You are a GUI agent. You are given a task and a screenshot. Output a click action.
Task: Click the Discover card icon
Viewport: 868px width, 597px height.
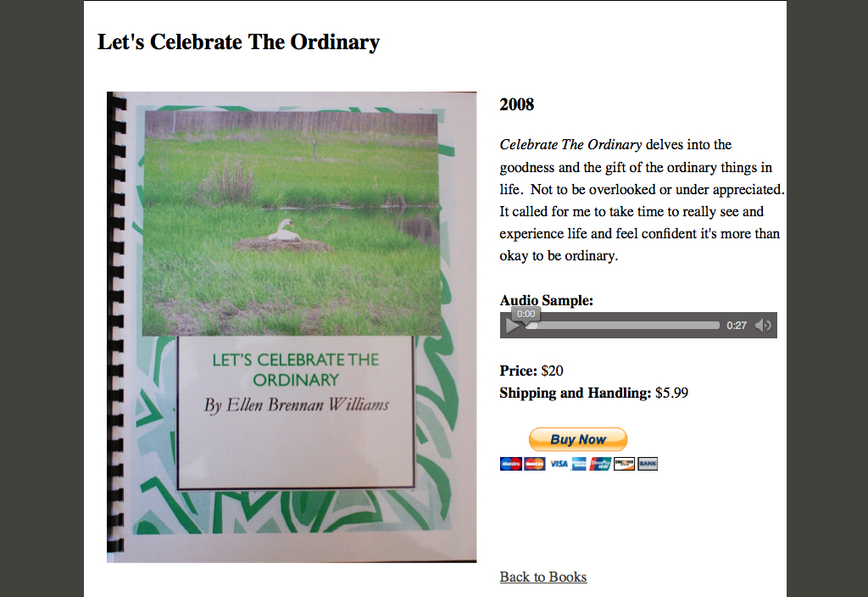(x=624, y=464)
